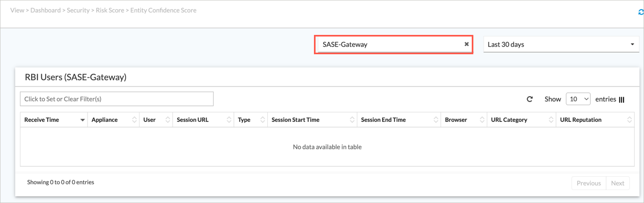The image size is (644, 203).
Task: Sort by Session End Time column
Action: pyautogui.click(x=399, y=120)
